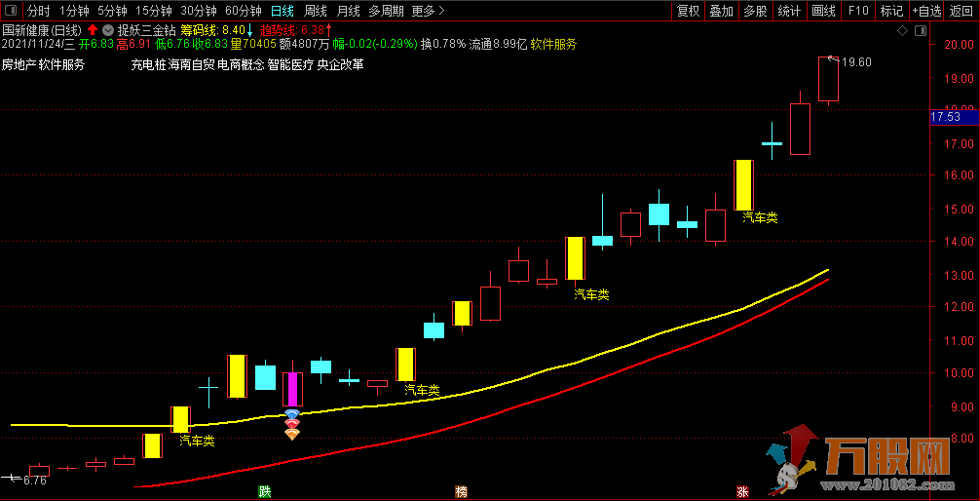This screenshot has height=501, width=980.
Task: Toggle the side panel icon near the price axis
Action: tap(920, 30)
